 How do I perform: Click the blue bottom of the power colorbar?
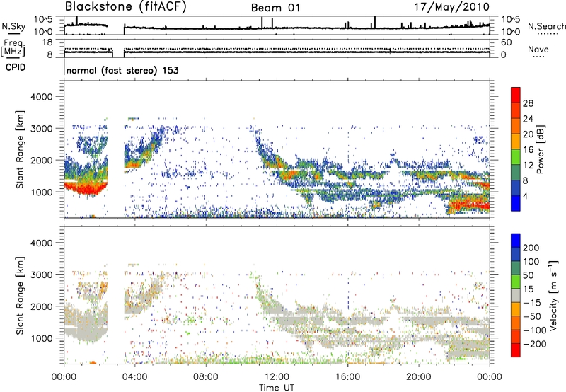(516, 203)
